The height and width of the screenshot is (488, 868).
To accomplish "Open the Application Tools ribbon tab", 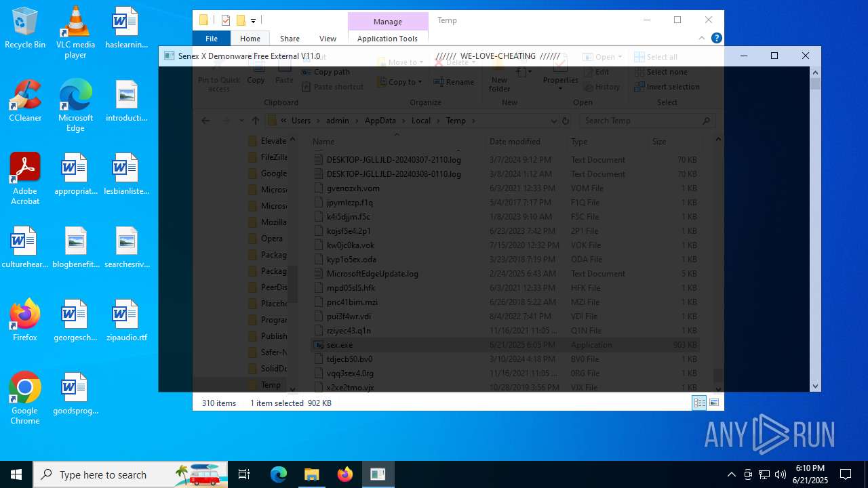I will tap(388, 39).
